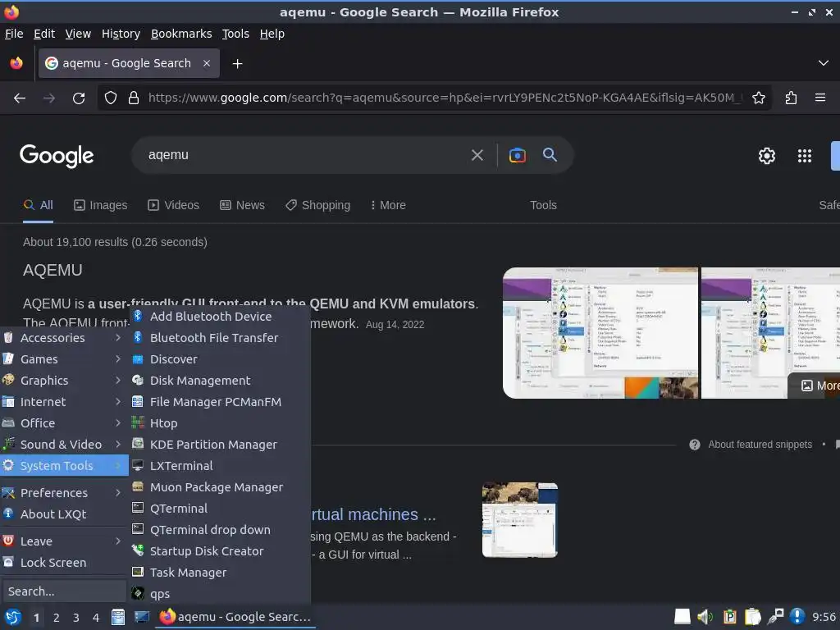Expand the Office submenu
The height and width of the screenshot is (630, 840).
coord(64,423)
